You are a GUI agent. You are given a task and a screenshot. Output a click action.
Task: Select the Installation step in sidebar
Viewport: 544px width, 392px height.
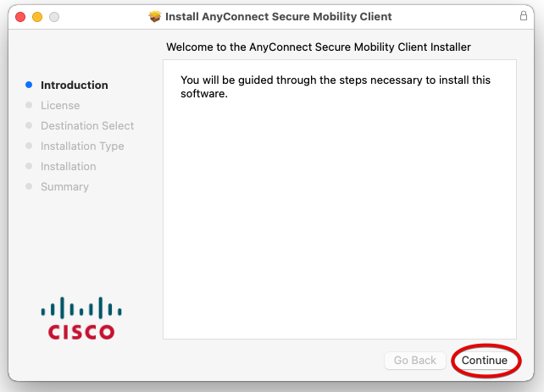pos(68,167)
